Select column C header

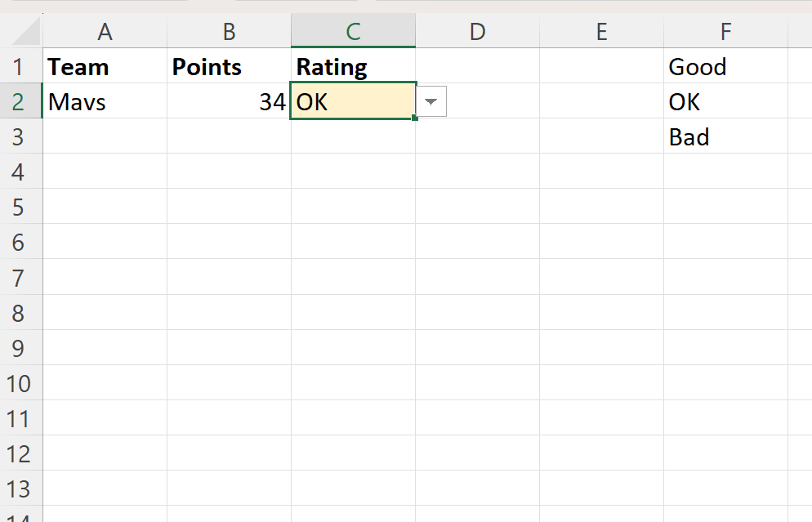[353, 32]
